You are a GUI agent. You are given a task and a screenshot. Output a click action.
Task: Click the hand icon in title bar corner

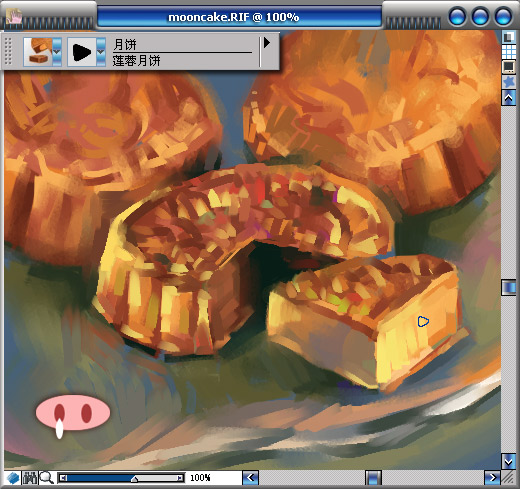14,16
